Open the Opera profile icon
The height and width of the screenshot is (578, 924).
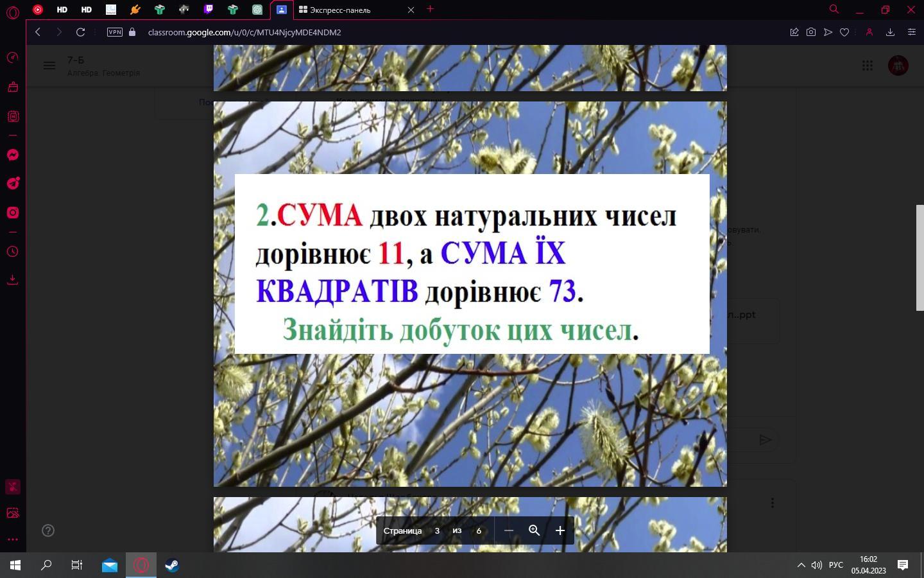[x=869, y=32]
